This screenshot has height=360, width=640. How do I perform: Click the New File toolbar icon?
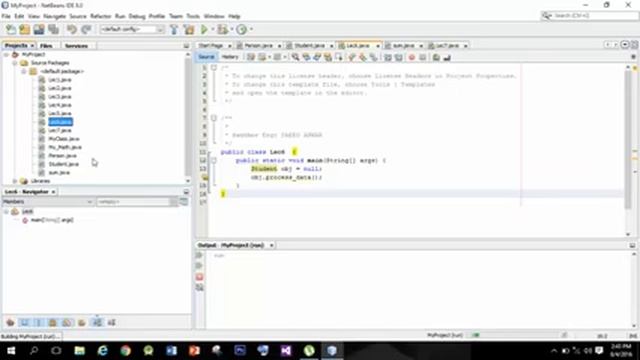[x=11, y=29]
